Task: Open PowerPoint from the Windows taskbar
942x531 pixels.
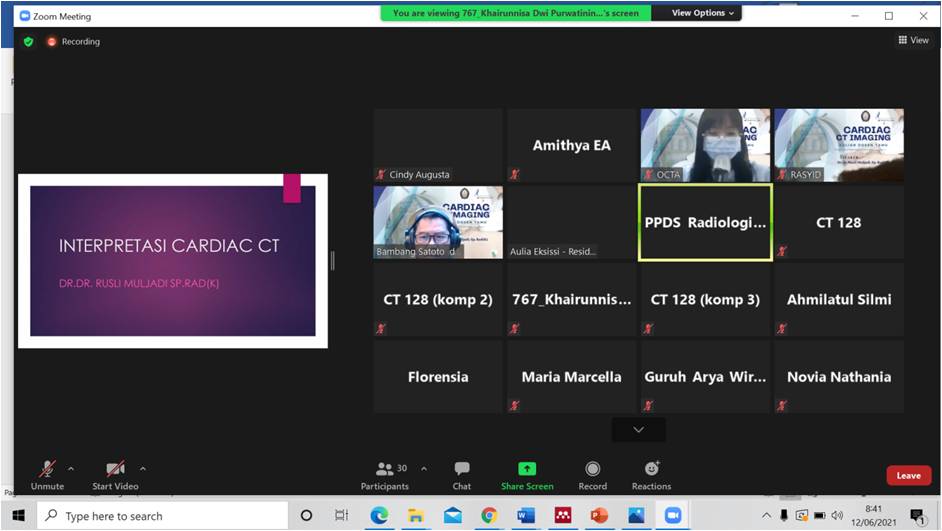Action: [x=599, y=516]
